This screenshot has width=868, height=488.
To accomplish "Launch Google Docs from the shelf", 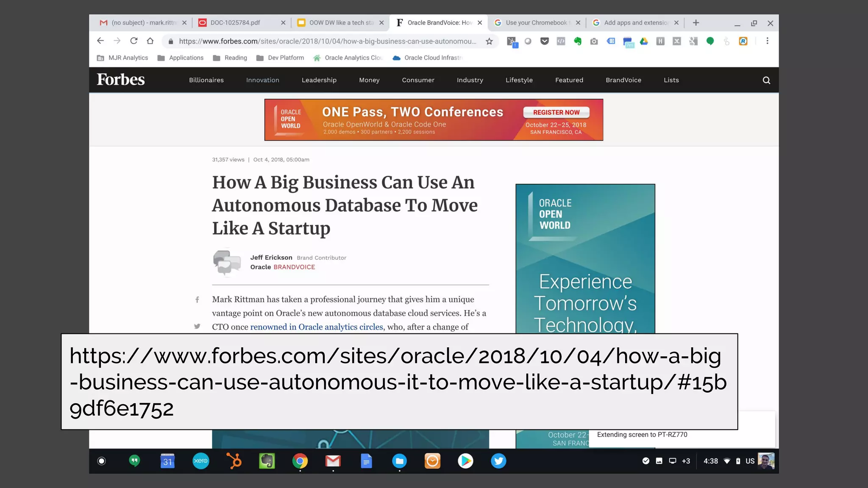I will 366,461.
